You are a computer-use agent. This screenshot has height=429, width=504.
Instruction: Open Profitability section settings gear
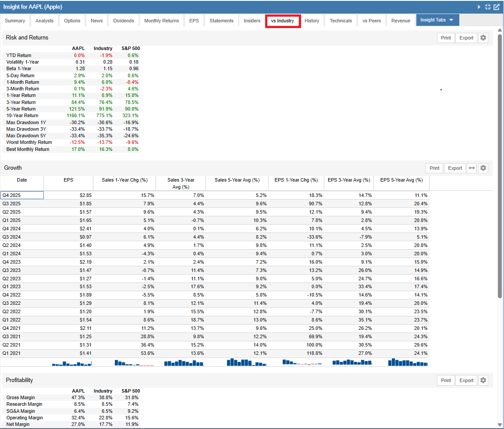click(483, 380)
